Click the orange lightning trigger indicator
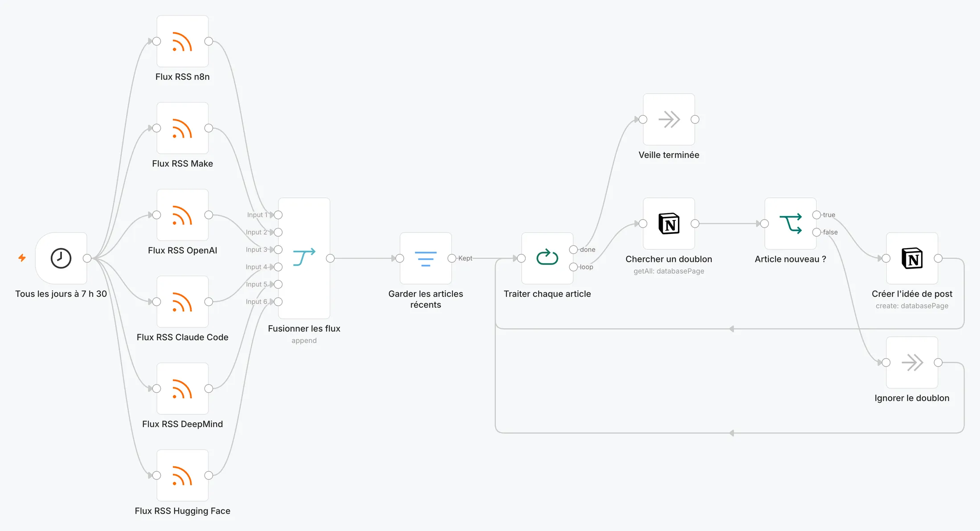The width and height of the screenshot is (980, 531). (x=22, y=258)
